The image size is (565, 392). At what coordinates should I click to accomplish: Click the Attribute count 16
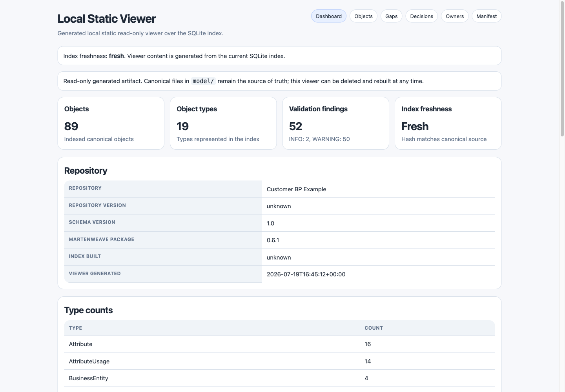(x=368, y=344)
